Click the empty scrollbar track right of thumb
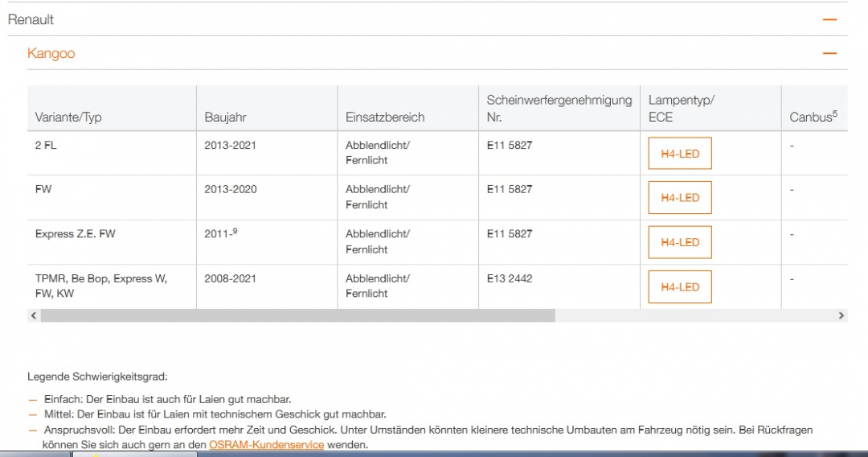 coord(691,316)
